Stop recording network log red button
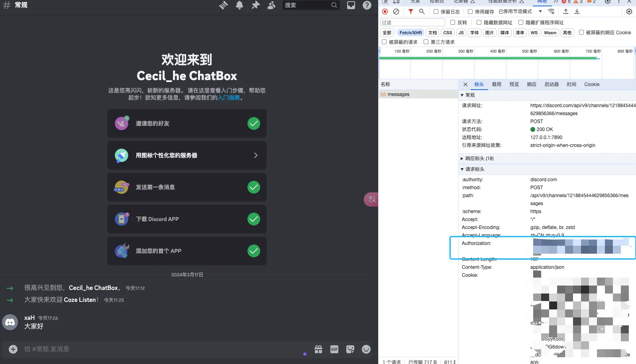 385,12
